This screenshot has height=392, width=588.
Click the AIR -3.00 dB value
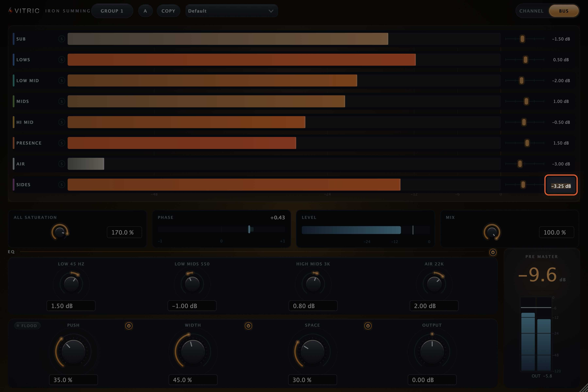click(x=561, y=164)
